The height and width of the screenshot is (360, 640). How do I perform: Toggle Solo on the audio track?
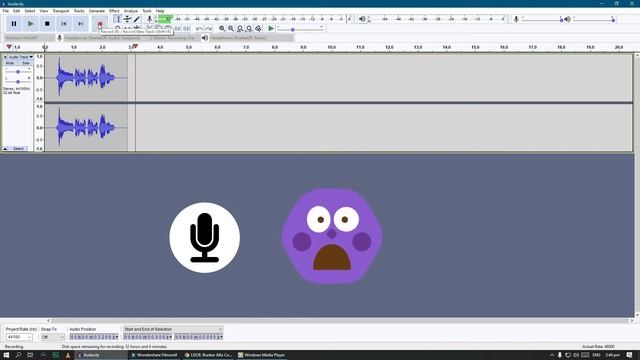pos(25,63)
